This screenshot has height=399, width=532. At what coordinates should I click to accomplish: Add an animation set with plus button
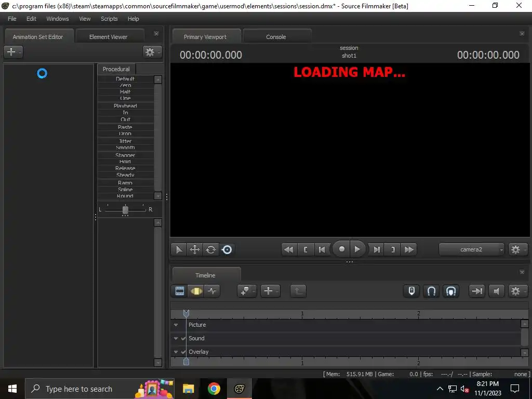[x=13, y=52]
